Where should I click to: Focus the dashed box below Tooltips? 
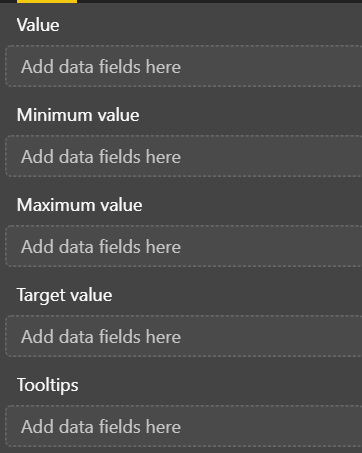pyautogui.click(x=184, y=426)
